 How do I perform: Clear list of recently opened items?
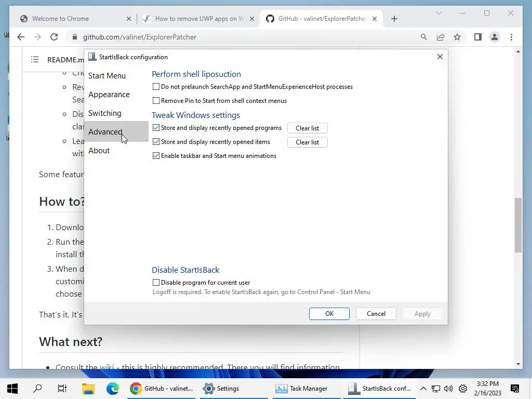pyautogui.click(x=307, y=142)
